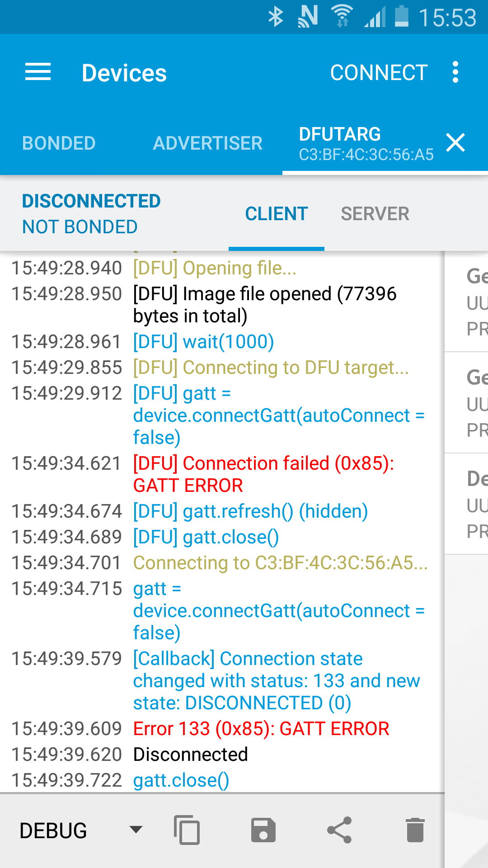Select the DFUTARG device tab
Screen dimensions: 488x868
[366, 144]
